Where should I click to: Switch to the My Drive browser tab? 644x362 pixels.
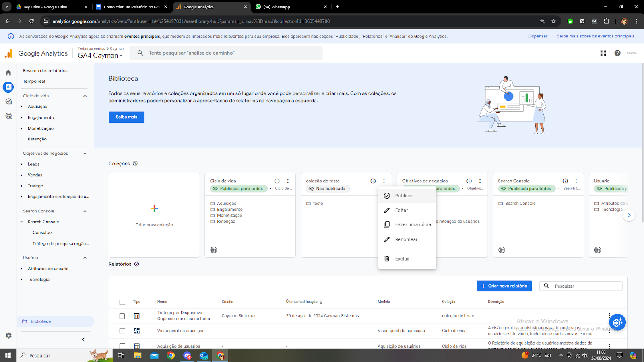(x=52, y=7)
